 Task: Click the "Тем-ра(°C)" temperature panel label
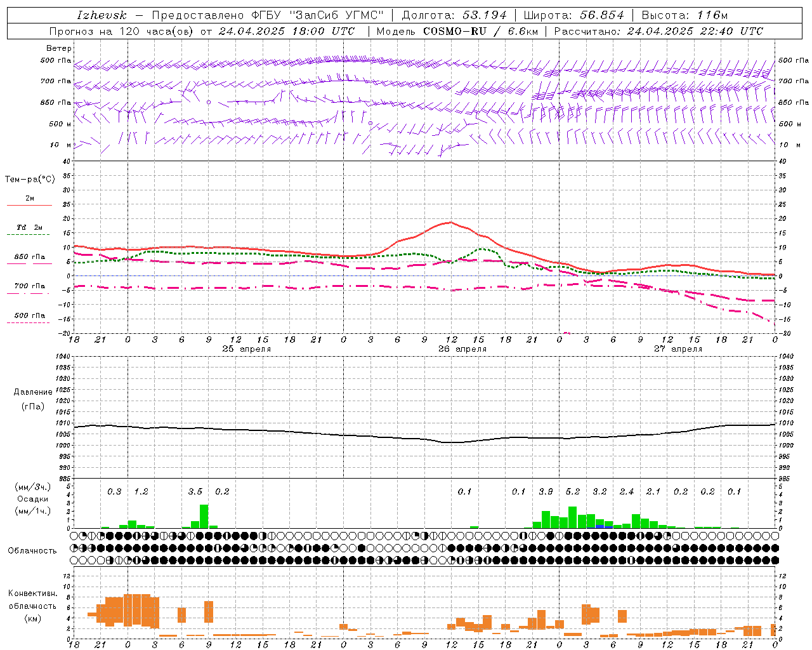[x=30, y=180]
